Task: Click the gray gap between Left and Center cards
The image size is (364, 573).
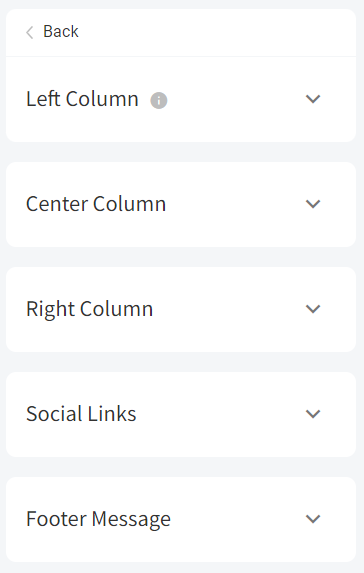Action: (x=181, y=152)
